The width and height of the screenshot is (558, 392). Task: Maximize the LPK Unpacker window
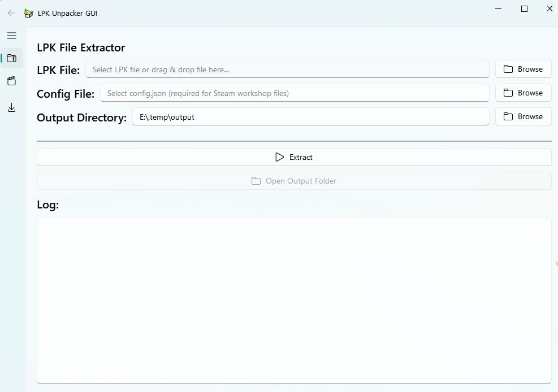click(x=524, y=9)
